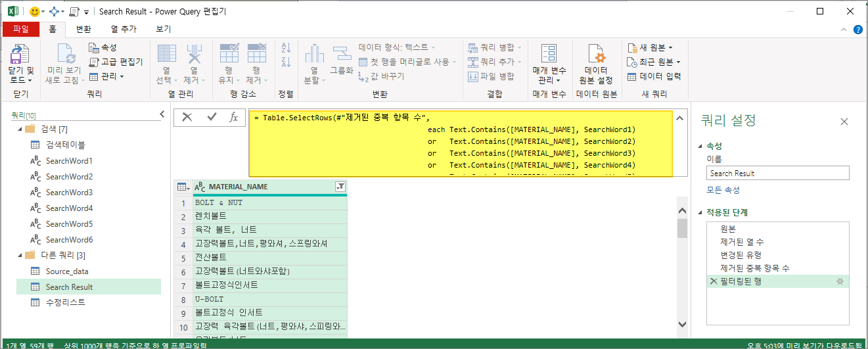Open the help question mark icon
The height and width of the screenshot is (349, 868).
point(858,30)
